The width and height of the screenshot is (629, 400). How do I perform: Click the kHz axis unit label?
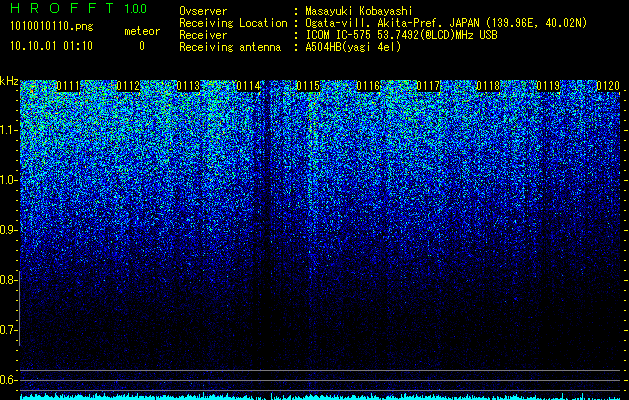click(x=9, y=81)
